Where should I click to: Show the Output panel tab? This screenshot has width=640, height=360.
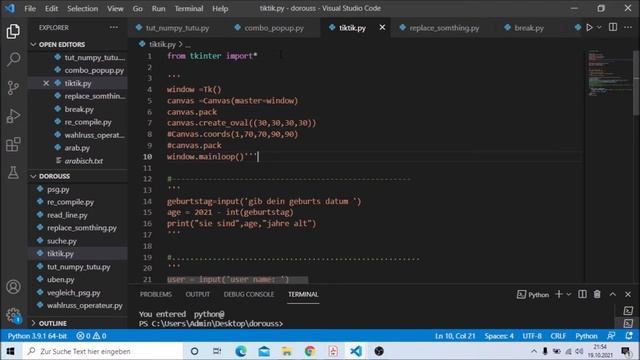198,294
